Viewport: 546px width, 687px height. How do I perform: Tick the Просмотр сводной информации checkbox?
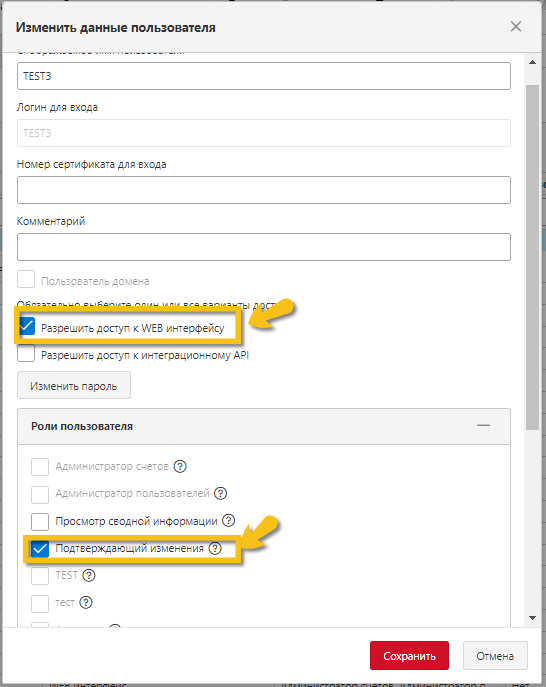(40, 521)
